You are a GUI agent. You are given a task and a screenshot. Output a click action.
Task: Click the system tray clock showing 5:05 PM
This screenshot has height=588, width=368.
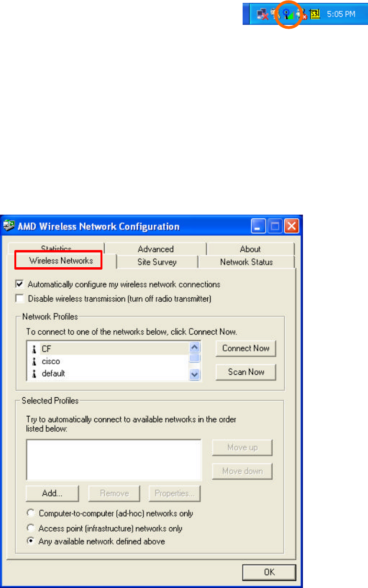pos(340,15)
